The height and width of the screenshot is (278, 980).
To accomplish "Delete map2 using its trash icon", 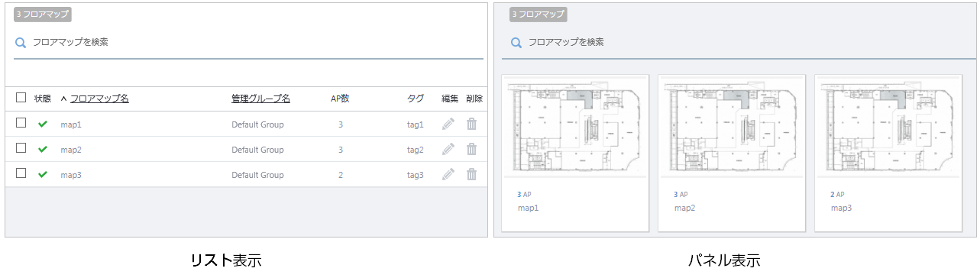I will point(472,150).
